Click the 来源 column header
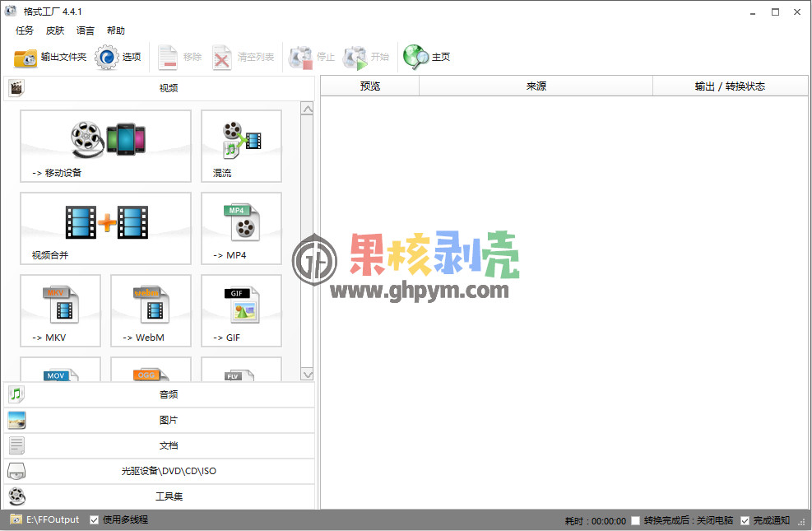Screen dimensions: 812x531 pos(536,86)
